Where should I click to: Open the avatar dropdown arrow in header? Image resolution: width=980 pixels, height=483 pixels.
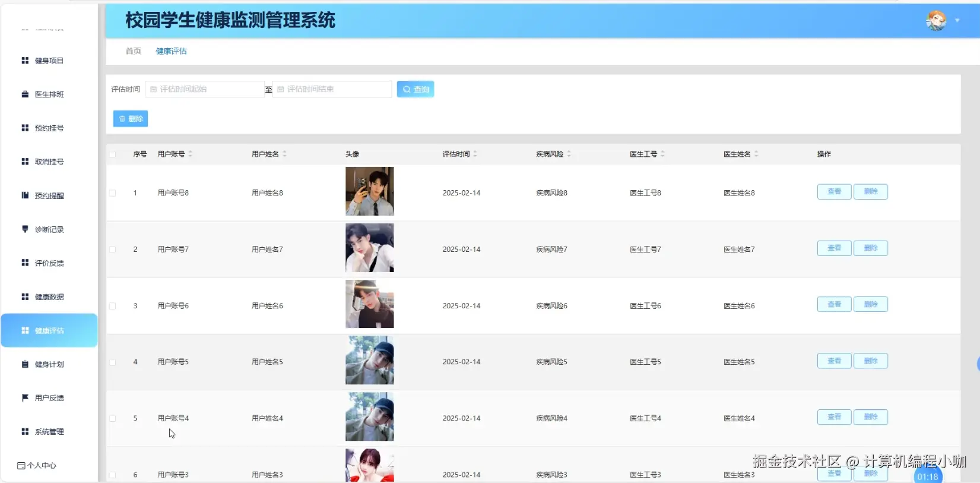(957, 21)
